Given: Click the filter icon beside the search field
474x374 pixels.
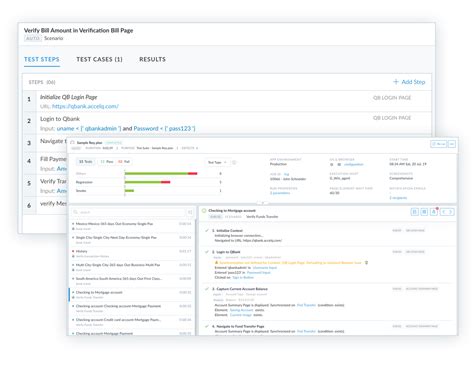Looking at the screenshot, I should (190, 212).
